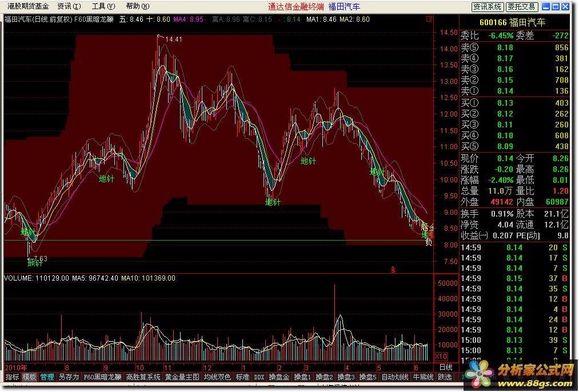Image resolution: width=579 pixels, height=392 pixels.
Task: Click 买③ price 8.11 row
Action: [514, 125]
